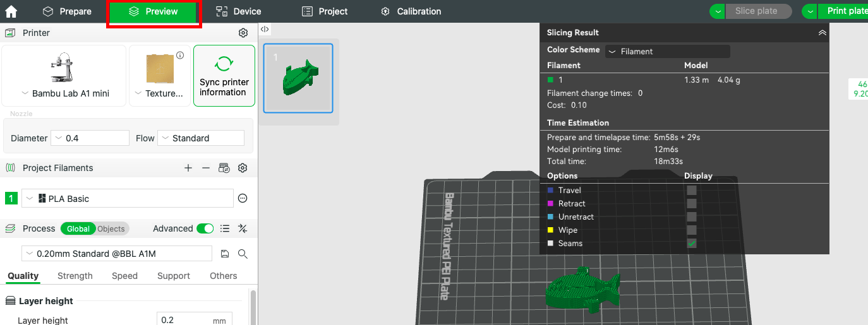
Task: Open printer settings gear icon
Action: coord(243,33)
